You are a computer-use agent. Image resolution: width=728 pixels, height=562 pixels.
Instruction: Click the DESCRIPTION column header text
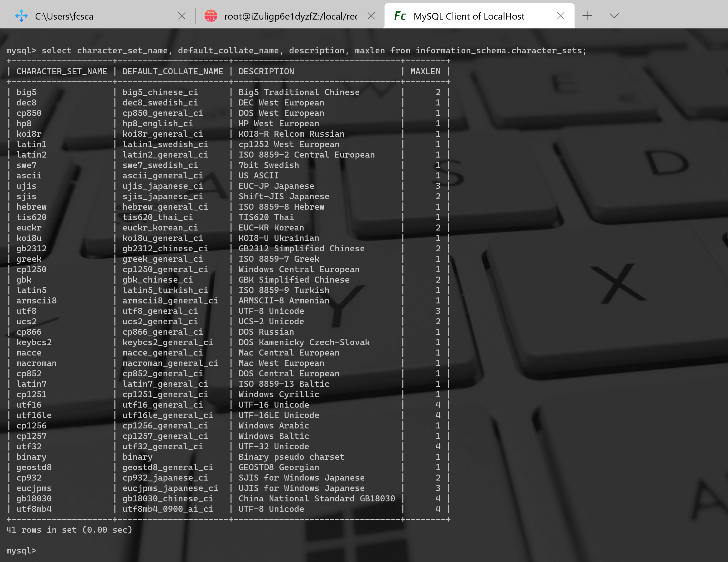pyautogui.click(x=266, y=71)
